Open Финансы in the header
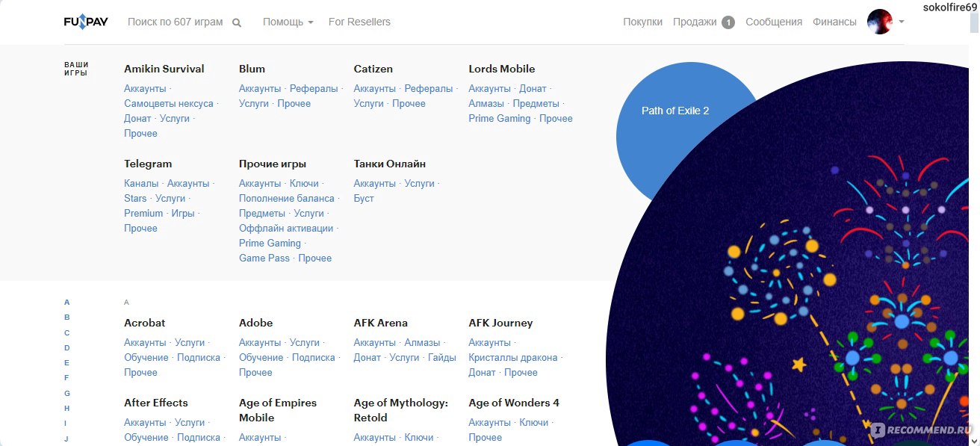The width and height of the screenshot is (980, 446). tap(834, 22)
